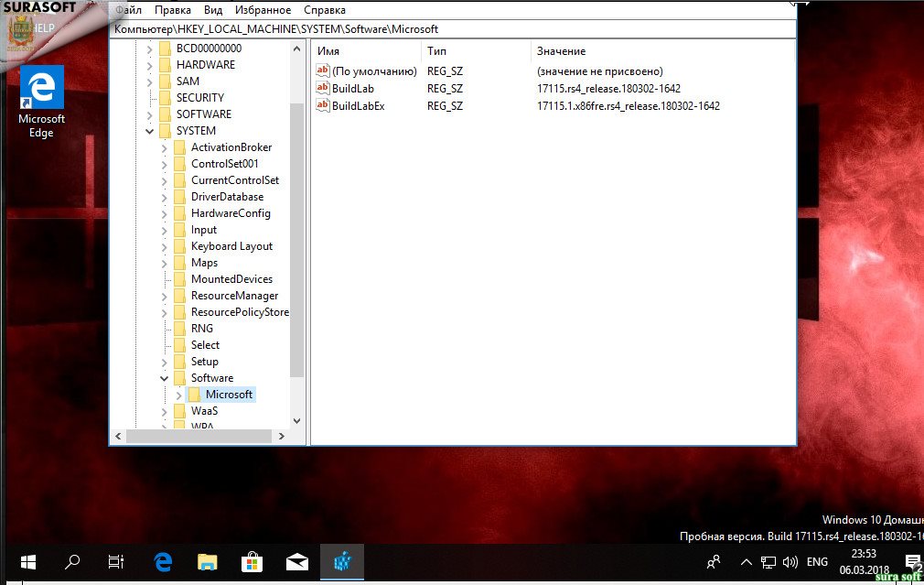924x585 pixels.
Task: Click the Task View taskbar icon
Action: click(x=116, y=562)
